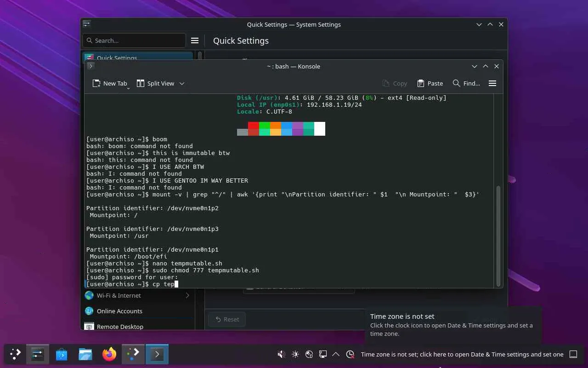Screen dimensions: 588x368
Task: Click 'Partition identifier: /dev/nvme0n1p2' output line
Action: coord(153,208)
